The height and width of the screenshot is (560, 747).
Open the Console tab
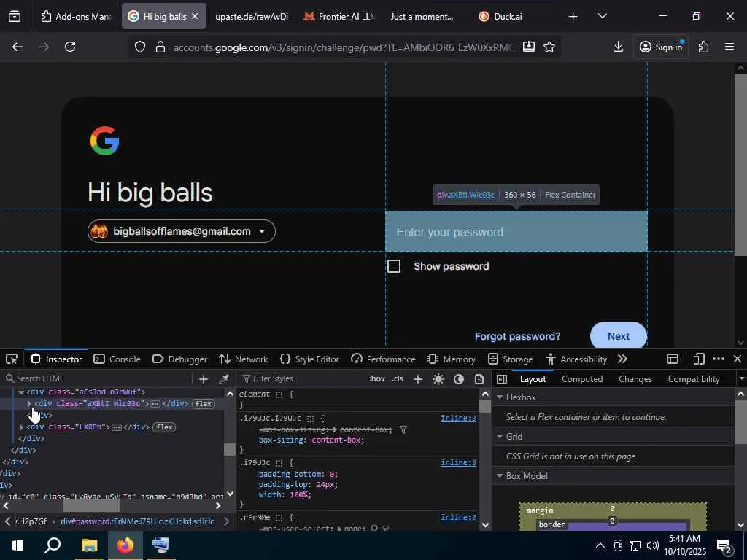pyautogui.click(x=117, y=359)
